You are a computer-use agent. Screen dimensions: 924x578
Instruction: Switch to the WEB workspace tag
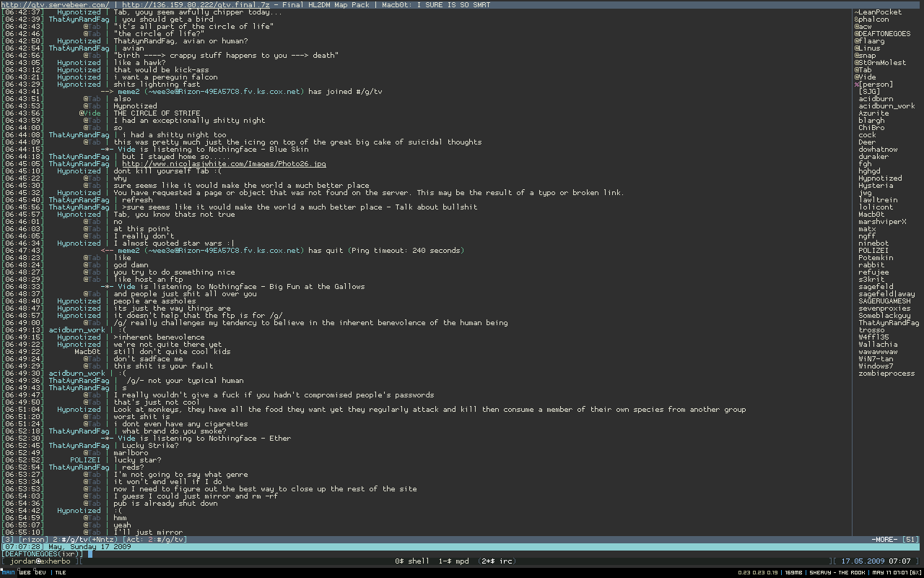pyautogui.click(x=25, y=572)
